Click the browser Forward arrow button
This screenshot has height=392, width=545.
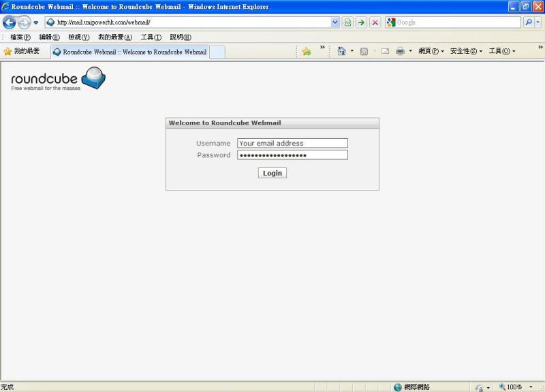point(25,22)
